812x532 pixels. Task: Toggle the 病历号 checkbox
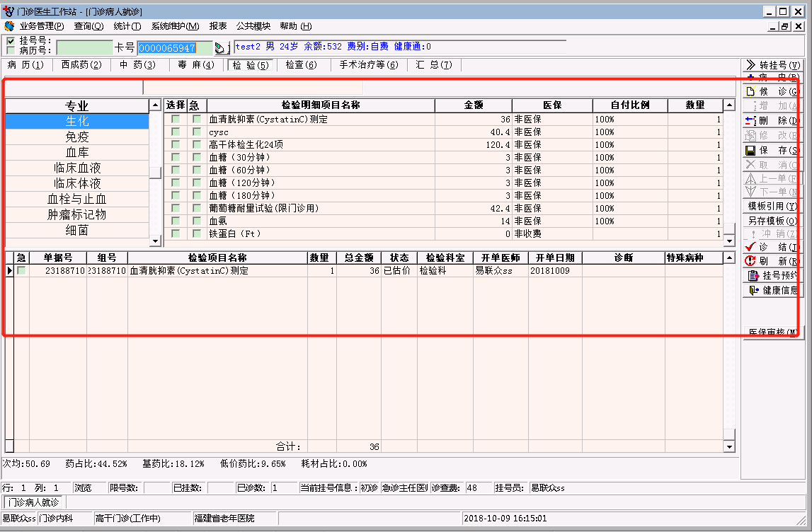point(11,50)
